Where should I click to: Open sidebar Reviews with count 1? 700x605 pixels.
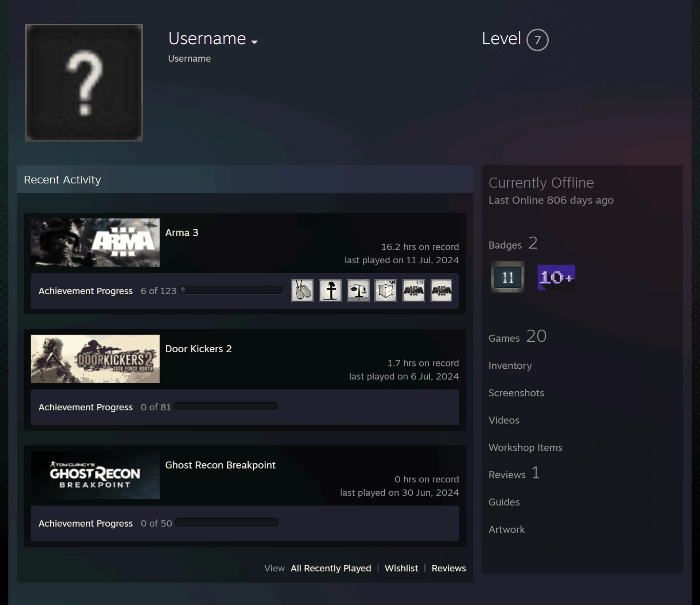pyautogui.click(x=514, y=474)
